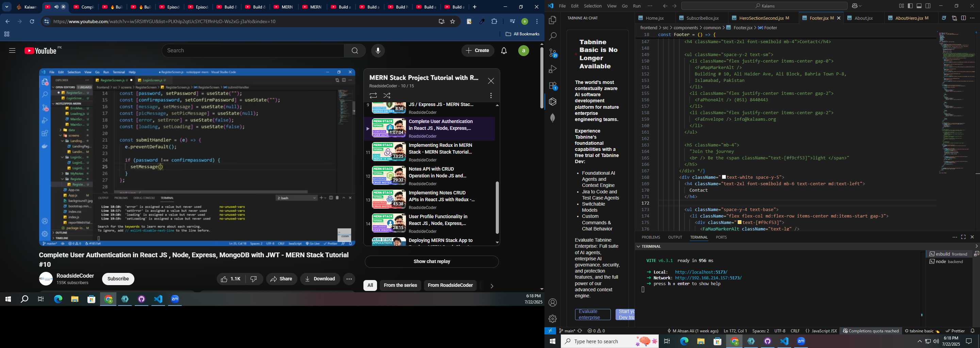Click the YouTube page vertical scrollbar
Screen dimensions: 980x348
click(542, 78)
